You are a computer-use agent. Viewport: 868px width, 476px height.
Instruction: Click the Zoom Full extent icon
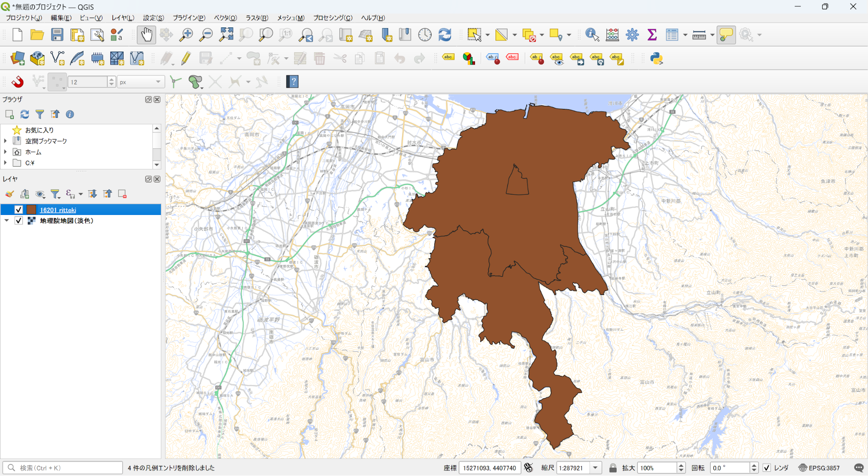[x=226, y=35]
